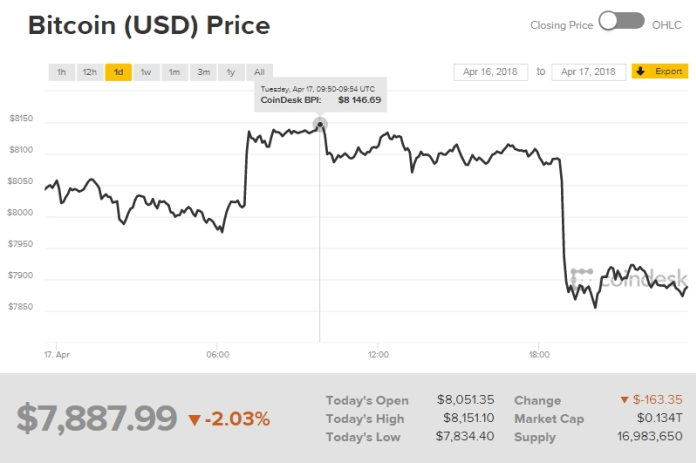The width and height of the screenshot is (696, 463).
Task: Click the down arrow next to $-163.35 change
Action: [x=624, y=401]
